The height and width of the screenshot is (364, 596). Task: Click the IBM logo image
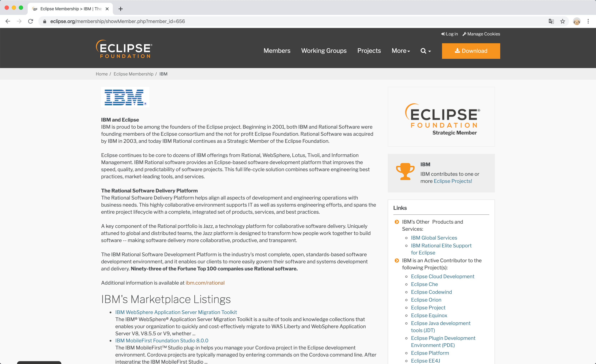[125, 97]
